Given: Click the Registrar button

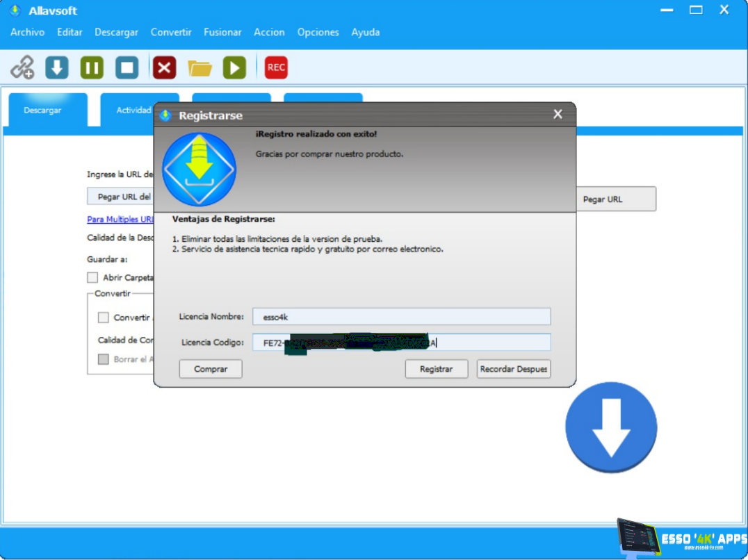Looking at the screenshot, I should pos(436,369).
